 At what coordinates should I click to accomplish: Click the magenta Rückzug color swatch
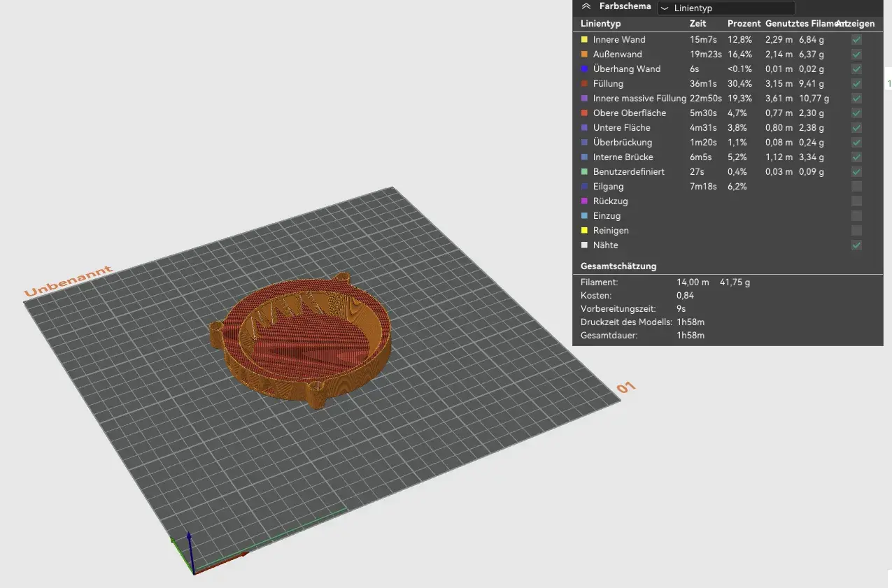click(584, 201)
